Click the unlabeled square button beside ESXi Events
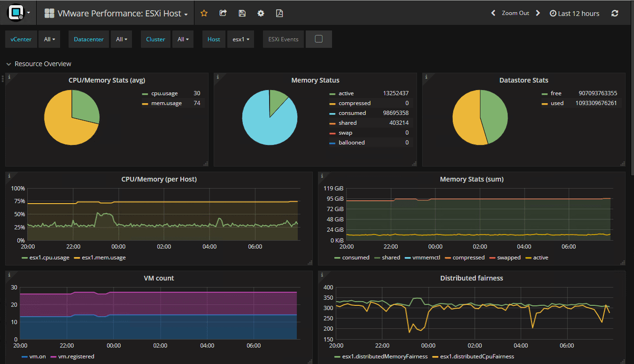This screenshot has width=634, height=364. tap(318, 39)
